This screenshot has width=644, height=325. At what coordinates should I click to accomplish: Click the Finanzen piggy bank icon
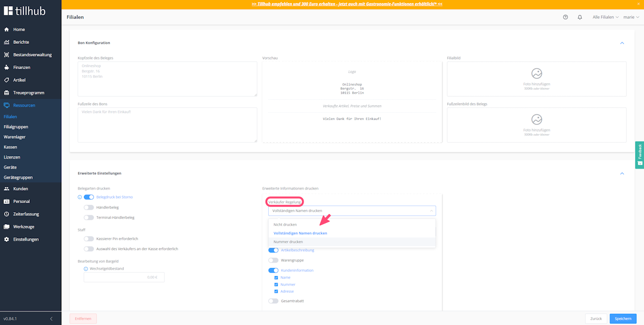click(7, 68)
